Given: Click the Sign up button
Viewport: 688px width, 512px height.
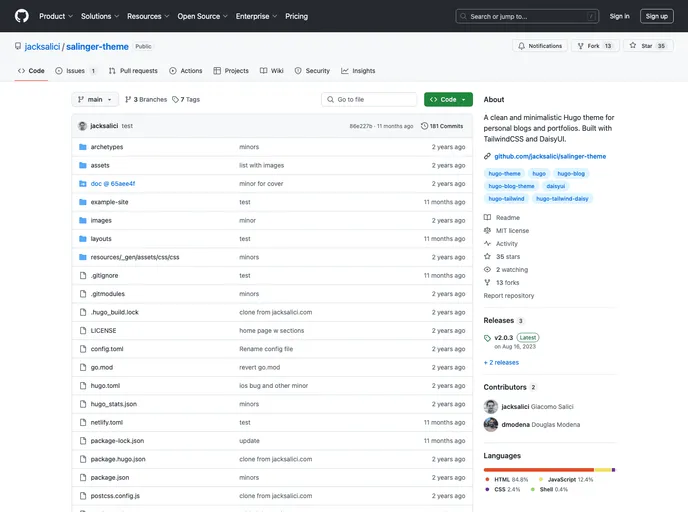Looking at the screenshot, I should click(x=656, y=16).
